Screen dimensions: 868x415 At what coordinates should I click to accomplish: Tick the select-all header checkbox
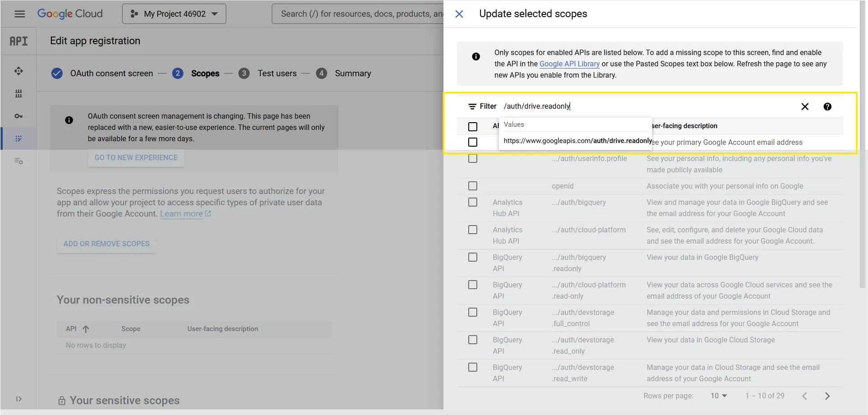(x=473, y=127)
